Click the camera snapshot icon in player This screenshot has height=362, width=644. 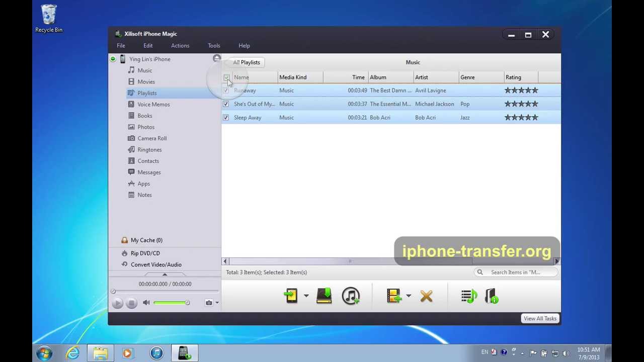209,303
